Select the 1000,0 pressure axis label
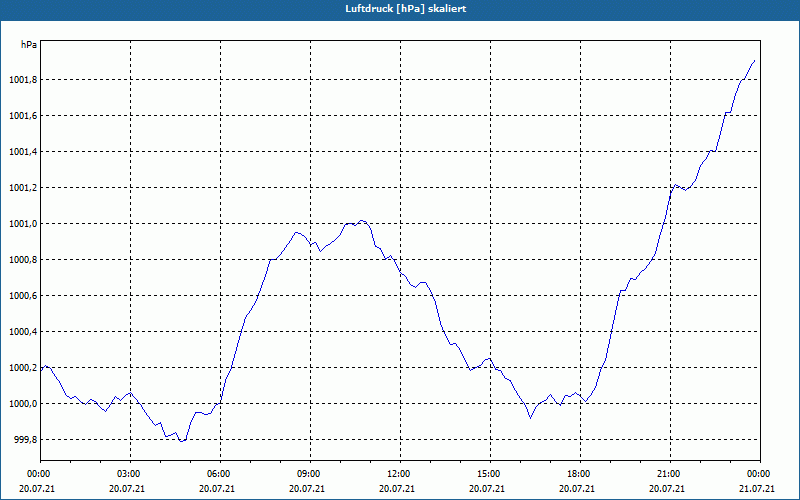Viewport: 800px width, 500px height. click(23, 404)
